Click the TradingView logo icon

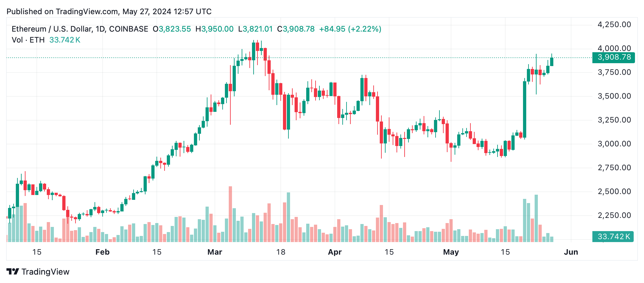pyautogui.click(x=13, y=272)
